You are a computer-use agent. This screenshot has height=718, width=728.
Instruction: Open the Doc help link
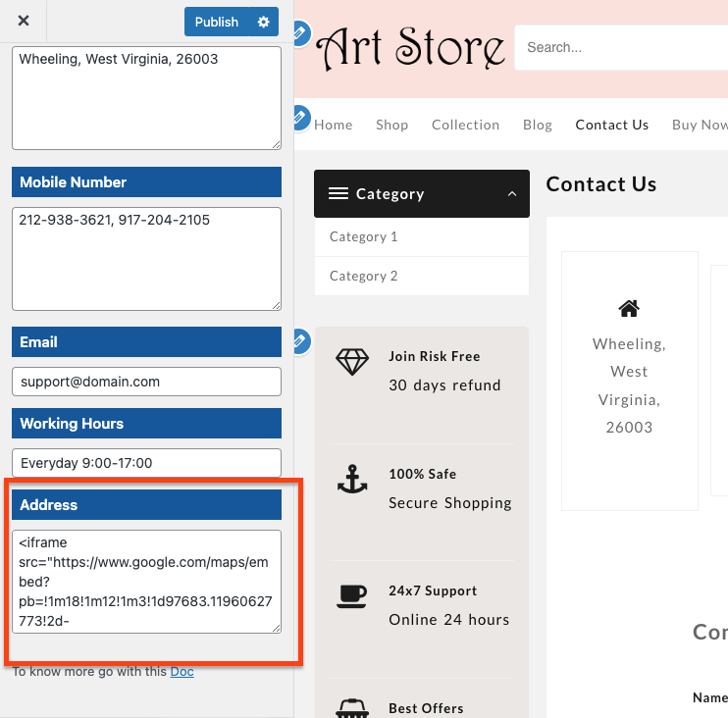pyautogui.click(x=182, y=672)
